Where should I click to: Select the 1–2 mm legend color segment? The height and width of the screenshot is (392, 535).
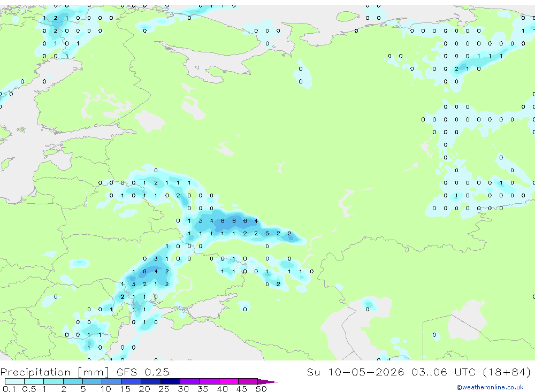(53, 381)
